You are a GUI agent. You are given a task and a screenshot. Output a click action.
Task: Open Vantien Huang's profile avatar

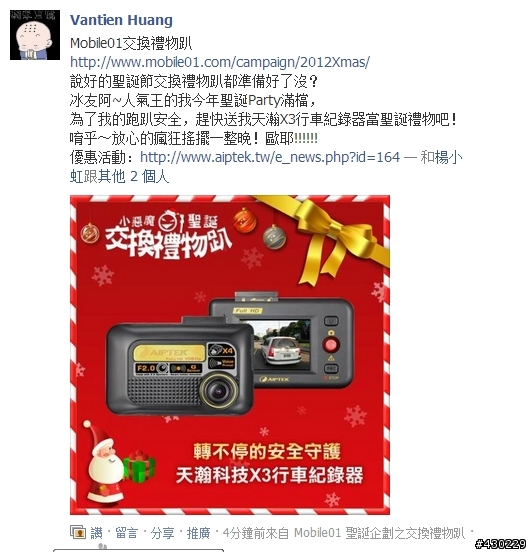click(35, 35)
